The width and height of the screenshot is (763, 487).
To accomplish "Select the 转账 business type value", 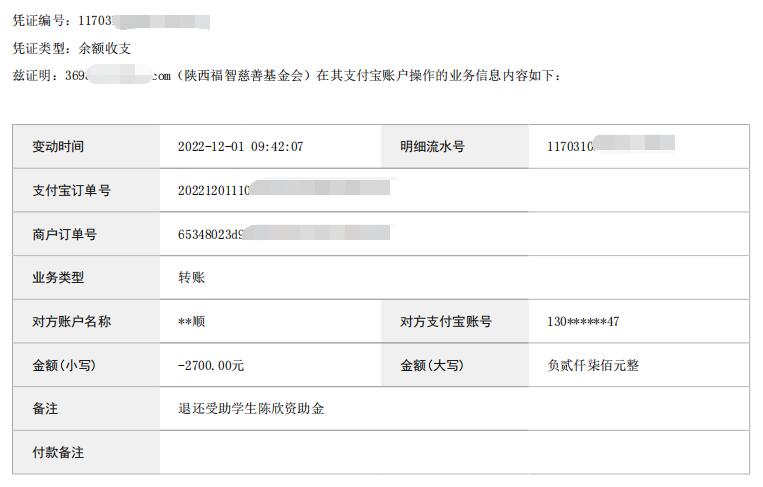I will click(191, 277).
